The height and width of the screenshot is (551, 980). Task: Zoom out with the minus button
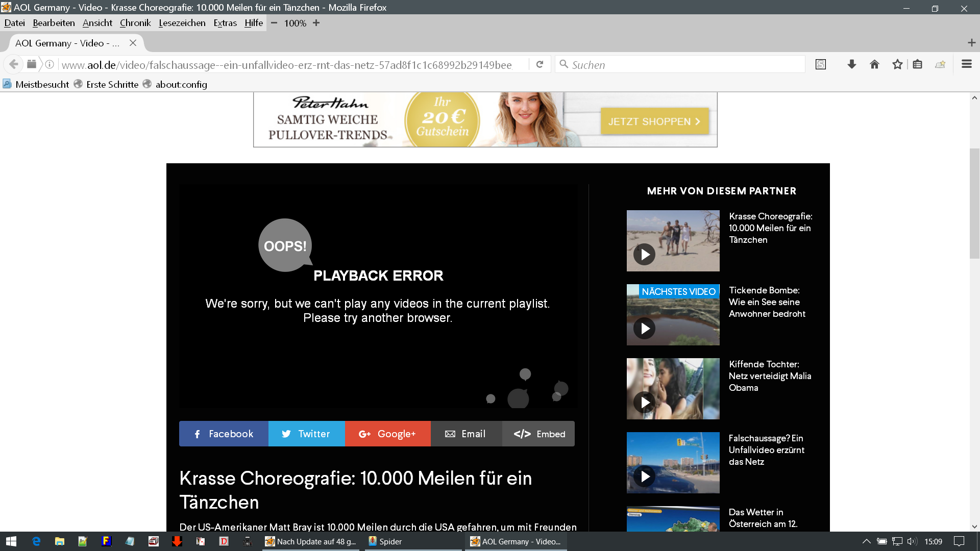pyautogui.click(x=274, y=23)
